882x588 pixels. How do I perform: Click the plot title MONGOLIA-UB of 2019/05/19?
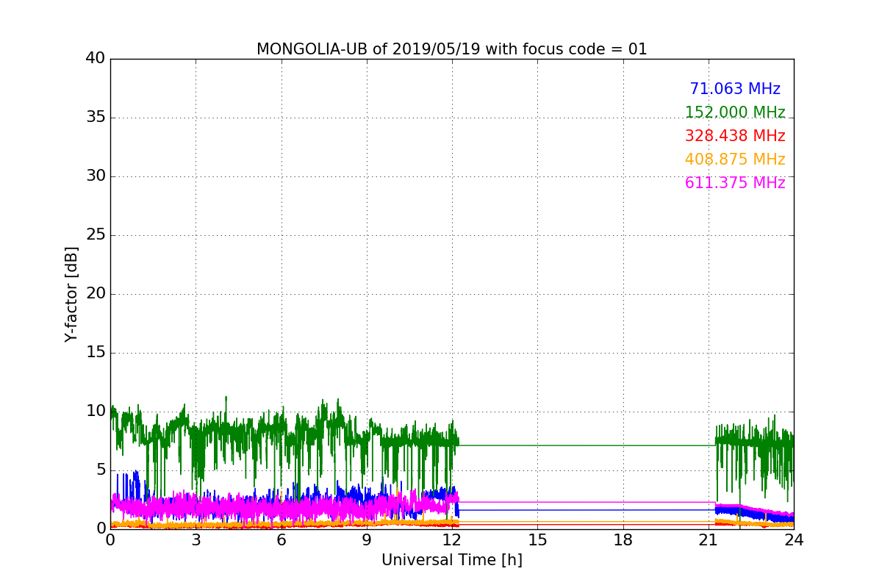(451, 49)
